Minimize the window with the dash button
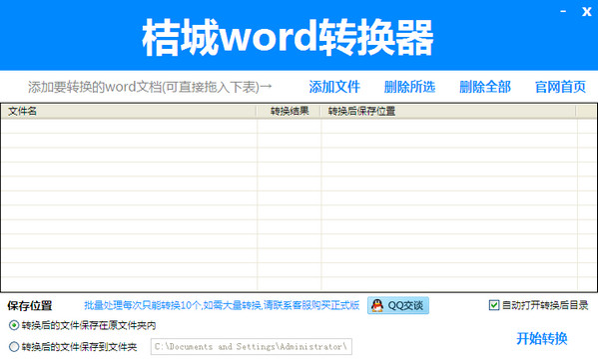598x364 pixels. (x=563, y=11)
